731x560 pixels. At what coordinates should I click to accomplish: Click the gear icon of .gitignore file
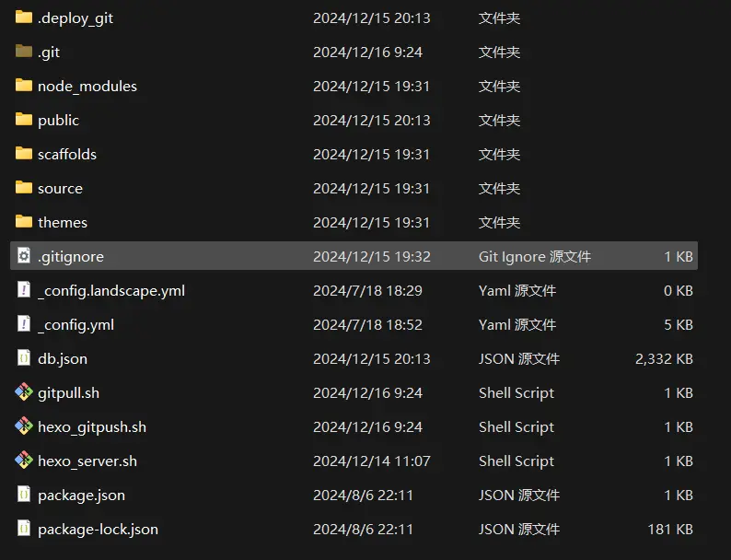(x=24, y=255)
